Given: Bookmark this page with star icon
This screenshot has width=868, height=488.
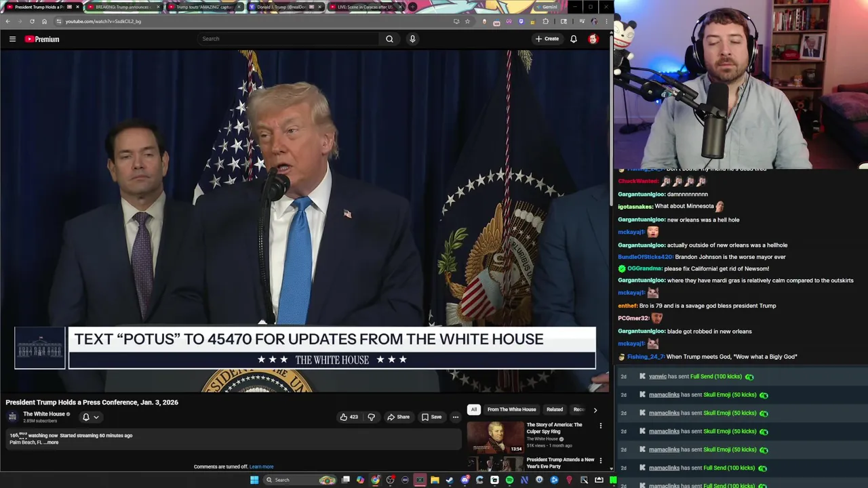Looking at the screenshot, I should (x=467, y=21).
